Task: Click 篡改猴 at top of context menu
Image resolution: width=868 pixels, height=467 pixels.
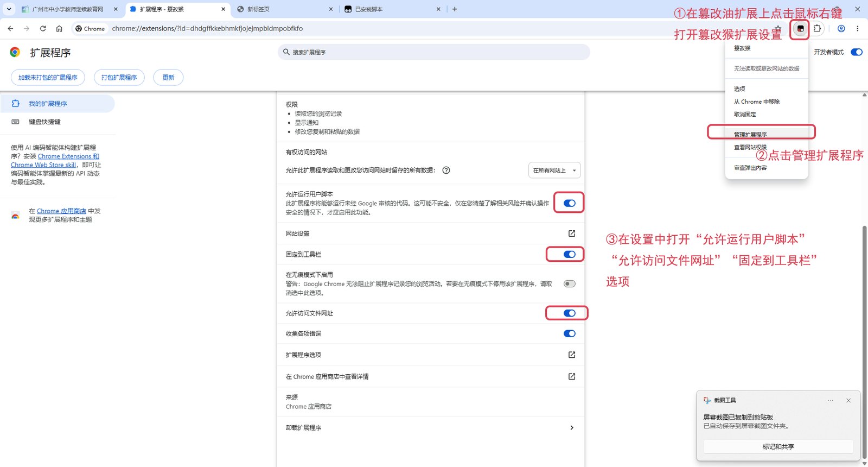Action: pos(767,48)
